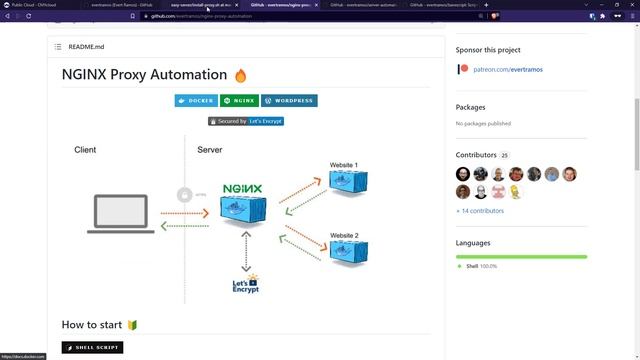Click the README.md file title
Viewport: 640px width, 360px height.
86,47
